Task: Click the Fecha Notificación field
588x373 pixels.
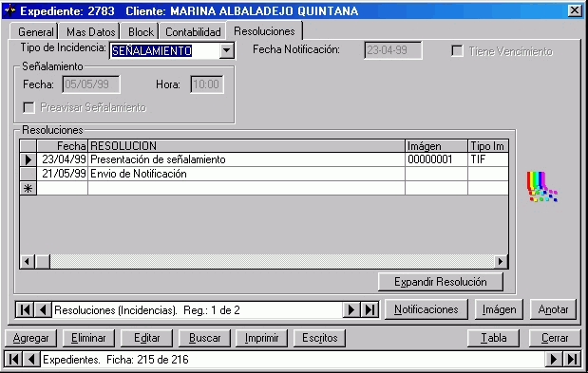Action: tap(393, 50)
